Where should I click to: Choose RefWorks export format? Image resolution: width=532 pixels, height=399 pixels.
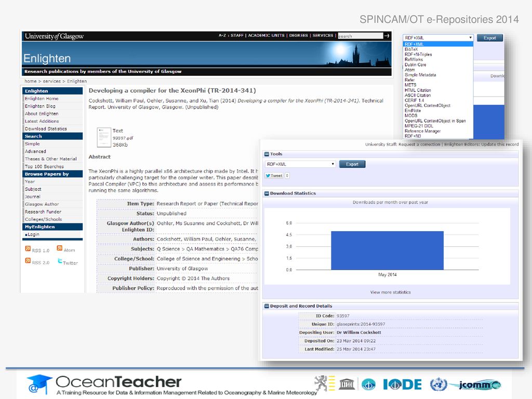tap(414, 59)
